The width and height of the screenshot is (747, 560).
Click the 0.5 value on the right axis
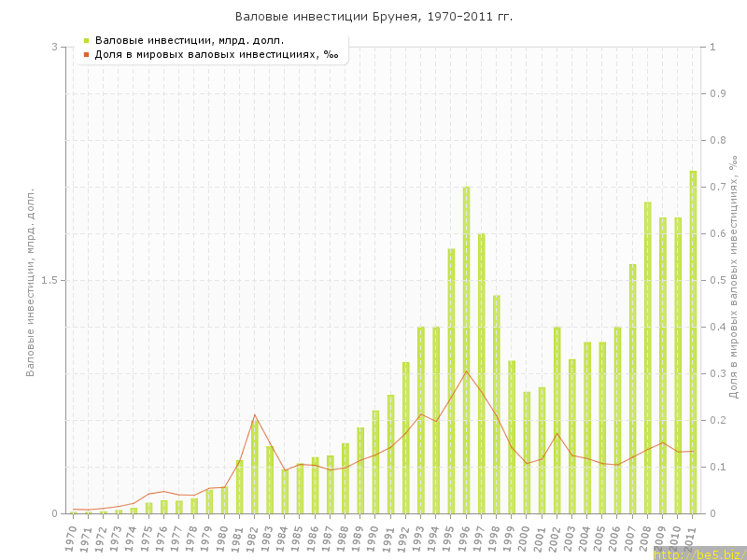pos(718,280)
